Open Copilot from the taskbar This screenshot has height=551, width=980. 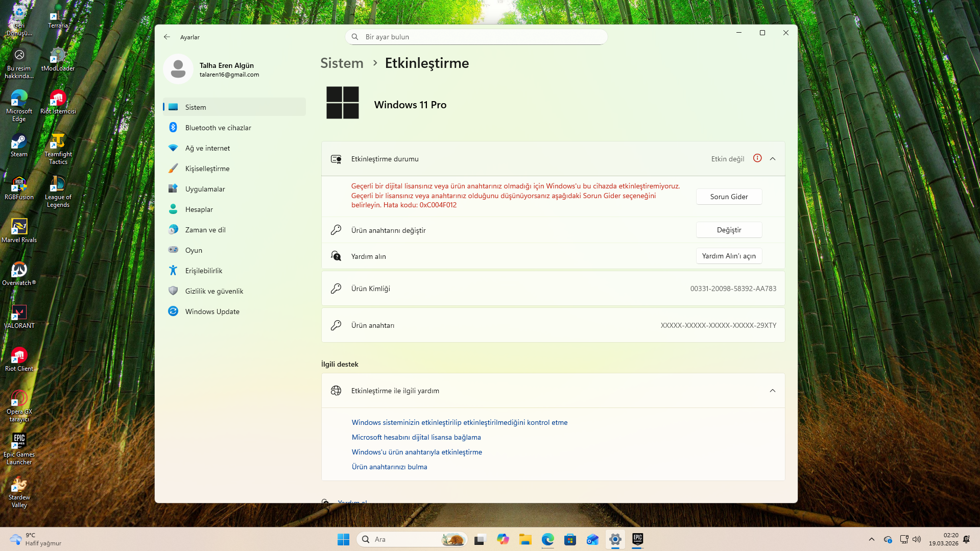point(503,539)
